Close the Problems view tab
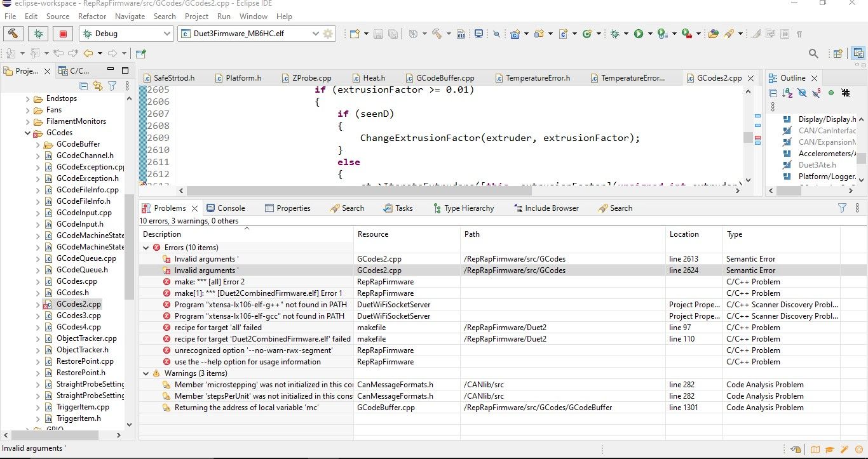 (x=195, y=208)
